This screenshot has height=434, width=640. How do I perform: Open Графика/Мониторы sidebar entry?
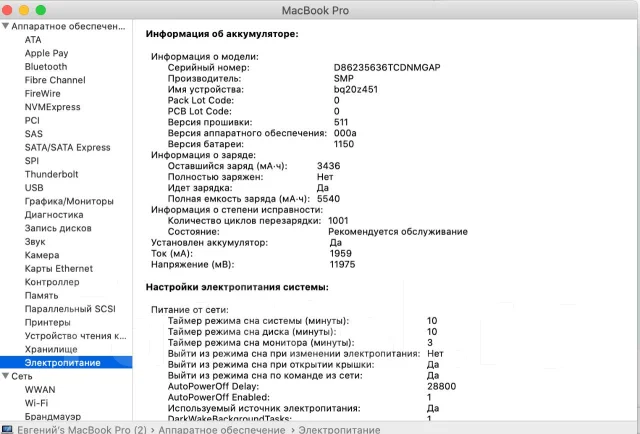click(69, 201)
